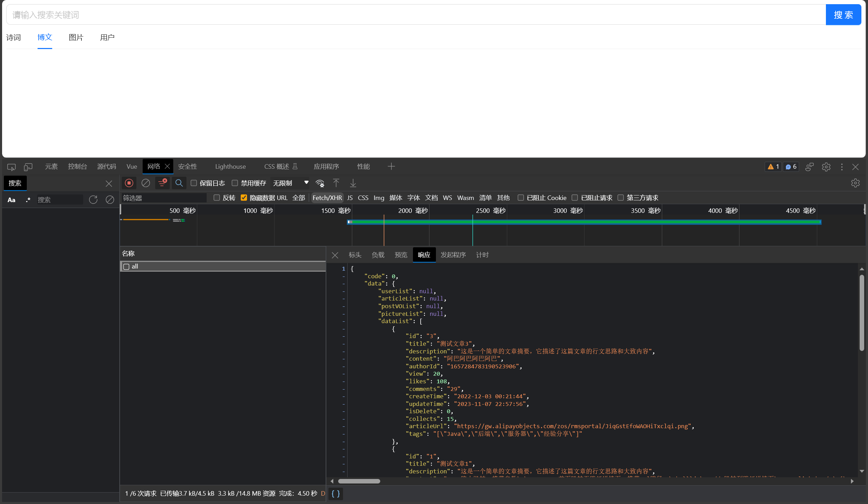Clear the search panel results
This screenshot has height=504, width=868.
(x=110, y=200)
